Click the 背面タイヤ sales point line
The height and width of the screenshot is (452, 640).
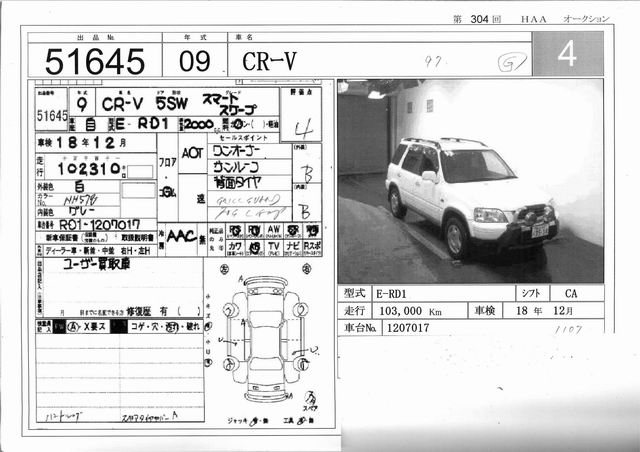(237, 182)
